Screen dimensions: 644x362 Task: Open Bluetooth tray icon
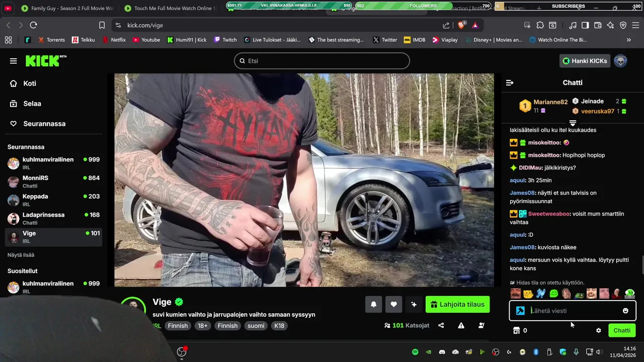[536, 352]
